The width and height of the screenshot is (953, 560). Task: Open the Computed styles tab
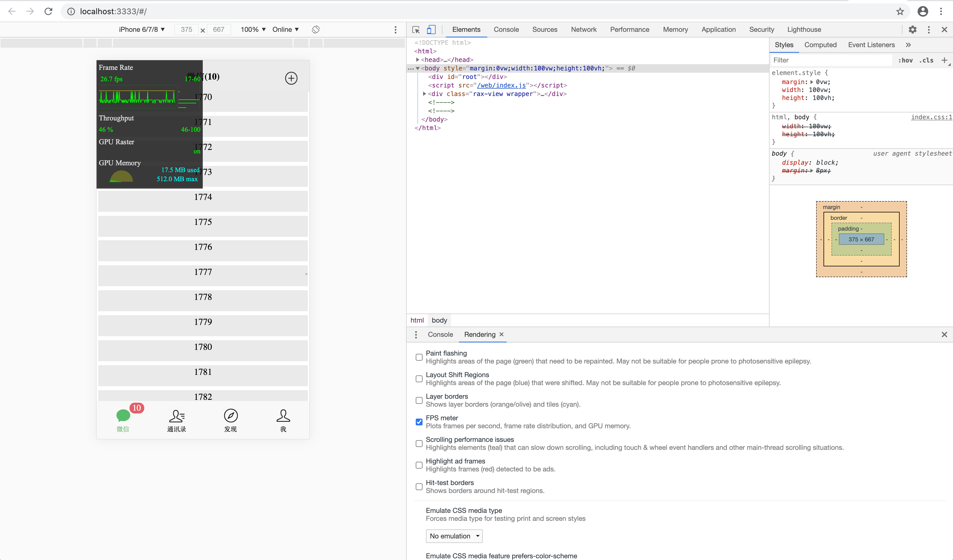pyautogui.click(x=820, y=45)
